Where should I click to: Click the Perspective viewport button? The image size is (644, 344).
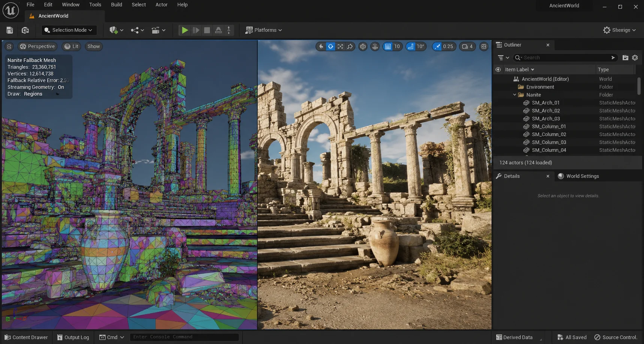click(38, 46)
